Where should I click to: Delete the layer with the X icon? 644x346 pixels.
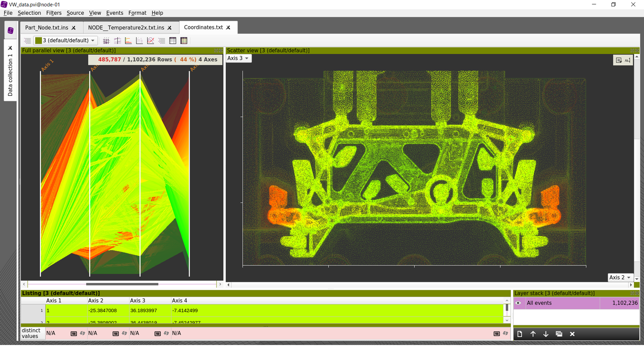pyautogui.click(x=572, y=334)
